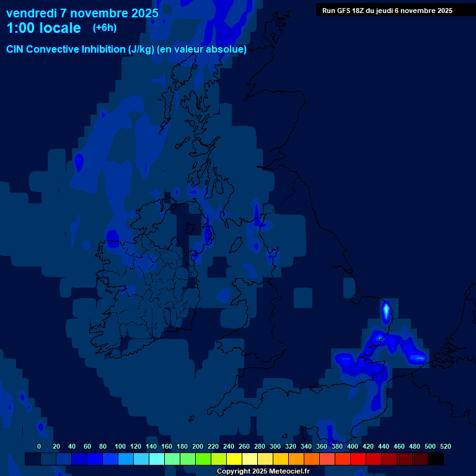Click the '1:00 locale' time label
The width and height of the screenshot is (476, 476).
click(43, 29)
